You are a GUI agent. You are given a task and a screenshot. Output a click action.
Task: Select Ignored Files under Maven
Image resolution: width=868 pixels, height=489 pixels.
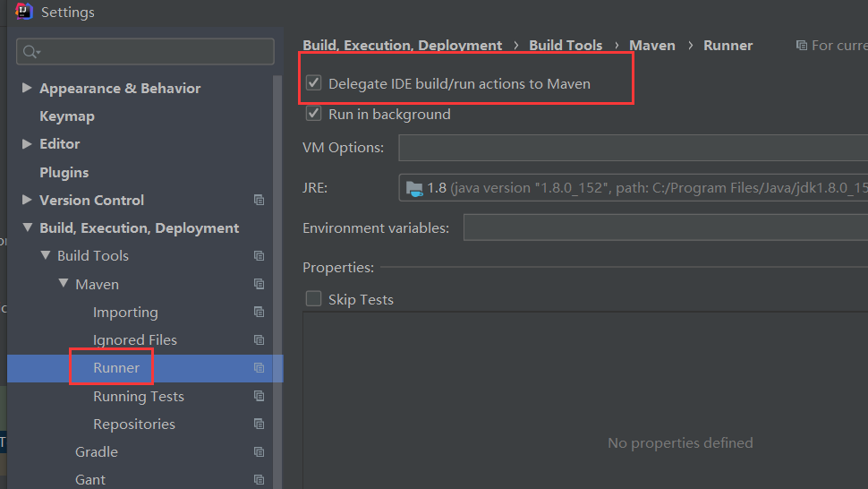click(134, 340)
